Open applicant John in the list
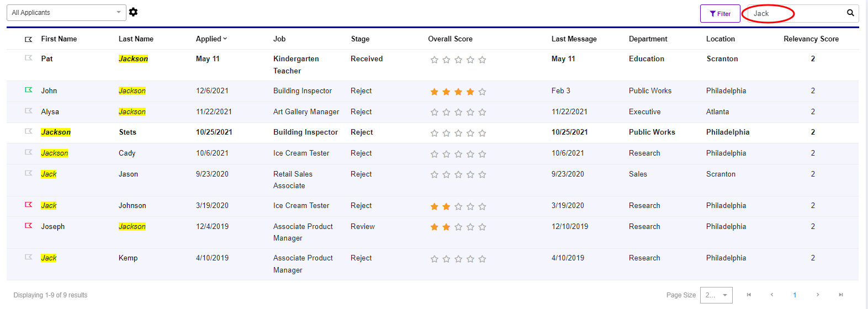The height and width of the screenshot is (309, 868). coord(49,90)
